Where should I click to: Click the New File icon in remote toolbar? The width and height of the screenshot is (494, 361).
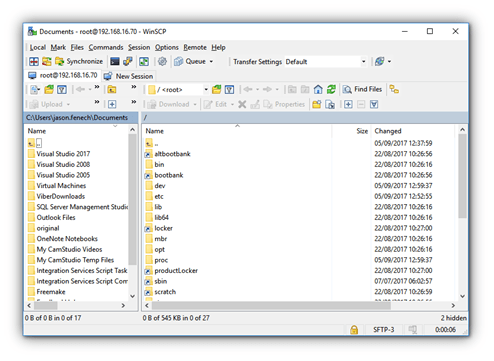pyautogui.click(x=330, y=104)
